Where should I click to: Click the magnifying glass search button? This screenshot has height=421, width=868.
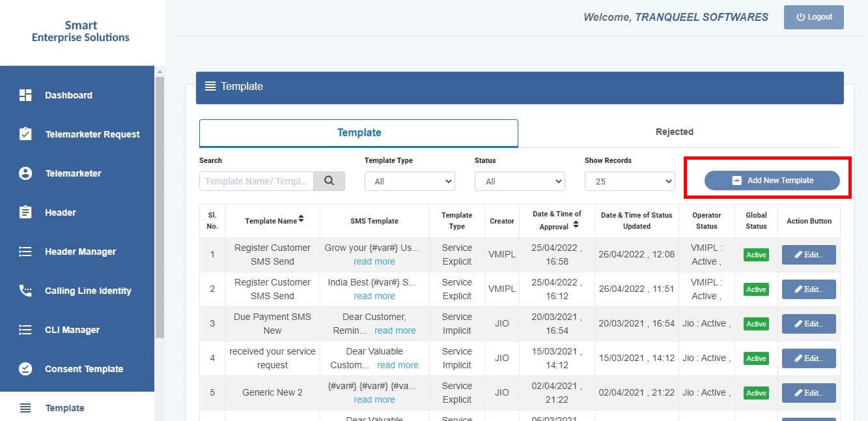(x=329, y=181)
